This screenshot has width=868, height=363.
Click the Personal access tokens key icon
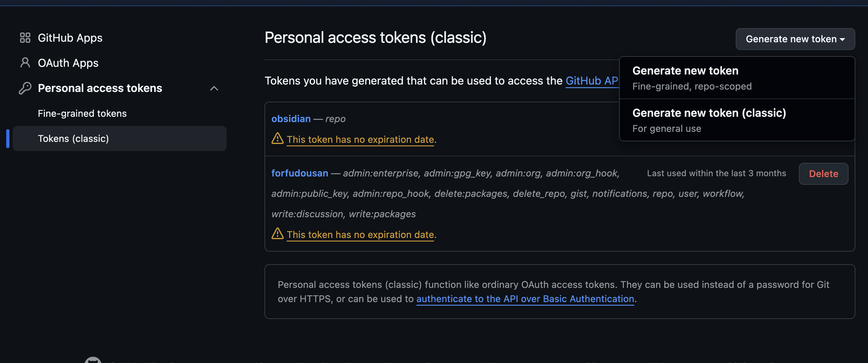pos(25,88)
